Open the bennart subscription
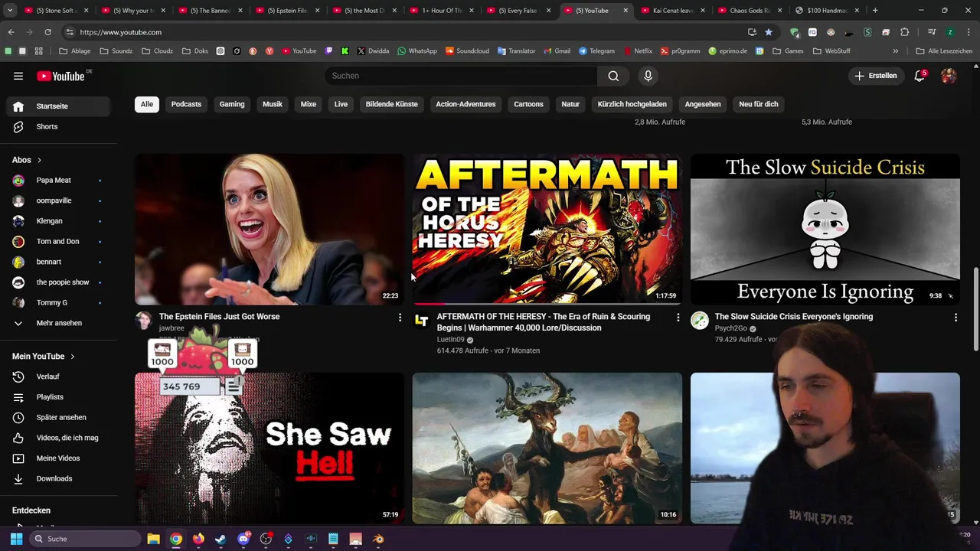Image resolution: width=980 pixels, height=551 pixels. 58,262
